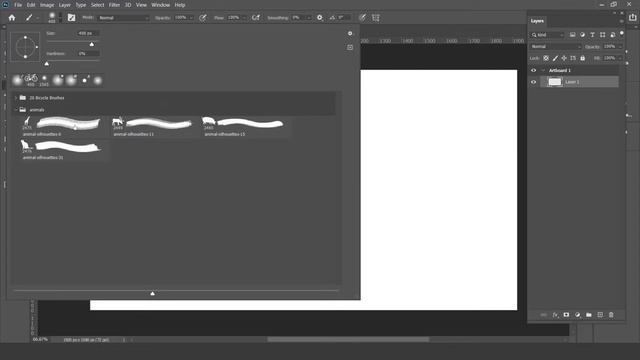Open layer Opacity dropdown arrow
The height and width of the screenshot is (360, 640).
coord(620,47)
